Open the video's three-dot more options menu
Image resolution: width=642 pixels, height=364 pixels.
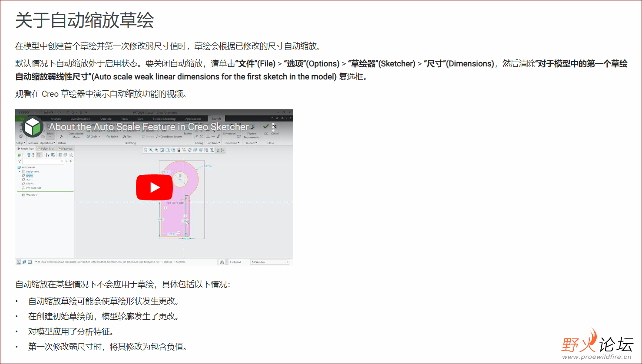(274, 127)
